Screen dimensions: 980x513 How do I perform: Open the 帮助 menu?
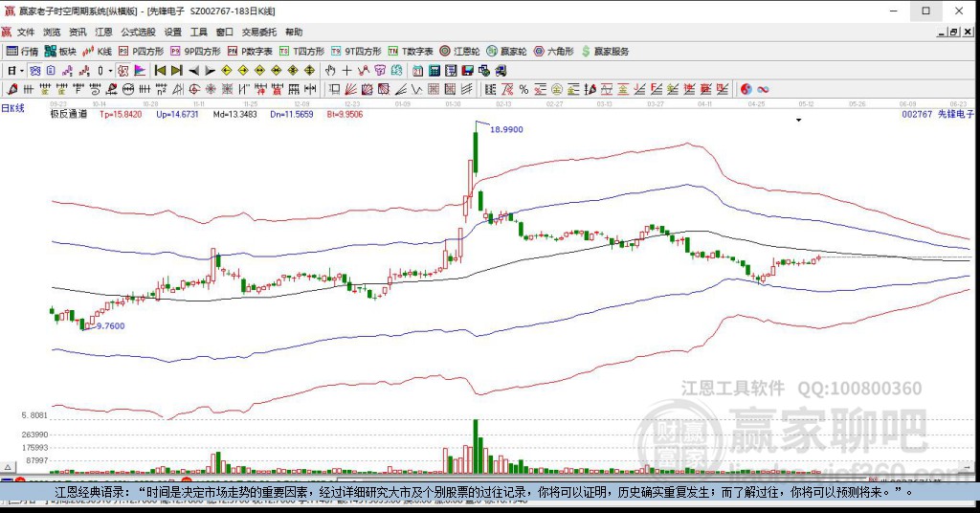coord(294,32)
